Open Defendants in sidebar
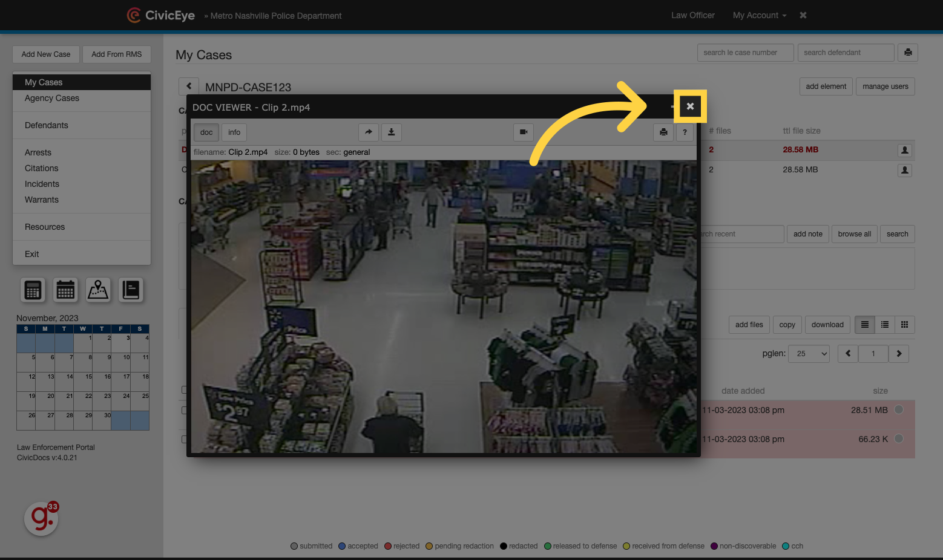The width and height of the screenshot is (943, 560). (x=82, y=125)
